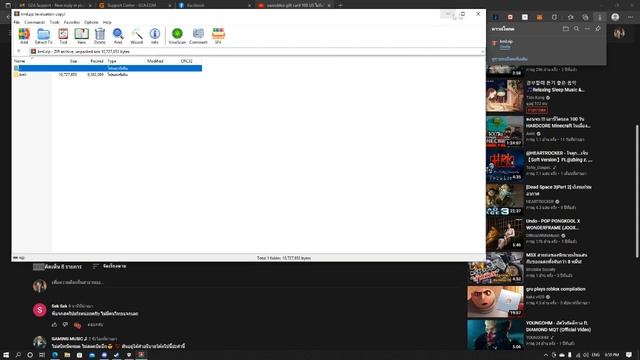Image resolution: width=640 pixels, height=360 pixels.
Task: Sort by the Packed column header
Action: [97, 61]
